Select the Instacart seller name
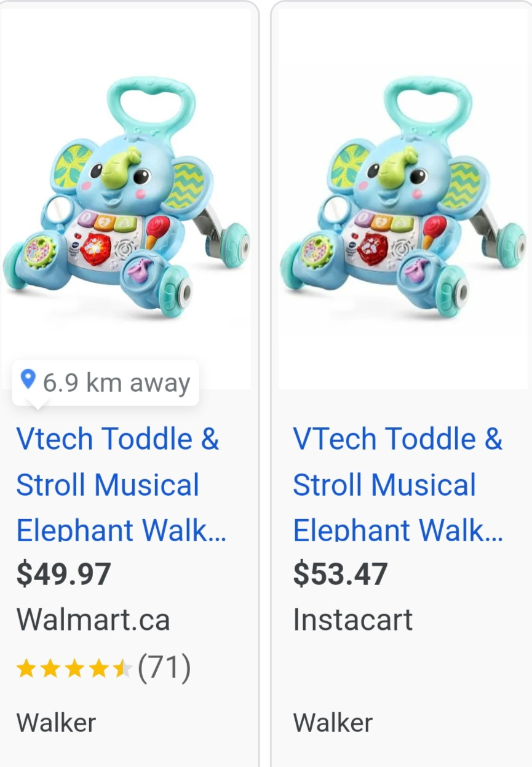The height and width of the screenshot is (767, 532). pyautogui.click(x=352, y=619)
